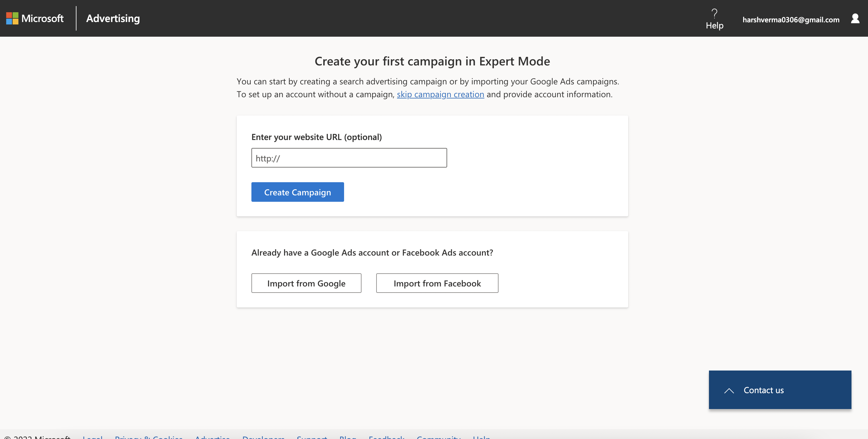Click the Create Campaign button
The width and height of the screenshot is (868, 439).
point(297,192)
